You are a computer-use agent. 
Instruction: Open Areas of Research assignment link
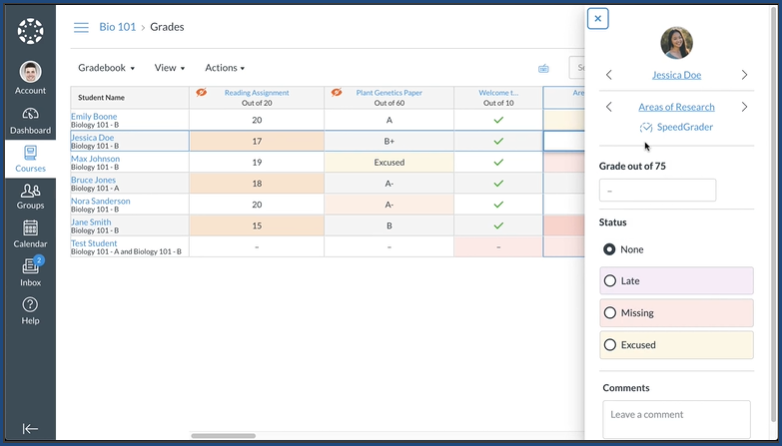676,107
